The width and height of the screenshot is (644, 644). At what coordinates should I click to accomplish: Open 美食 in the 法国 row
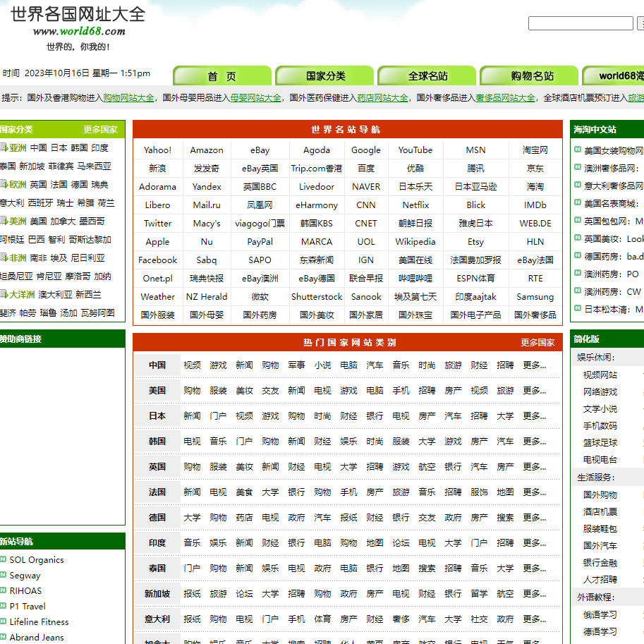pyautogui.click(x=244, y=492)
